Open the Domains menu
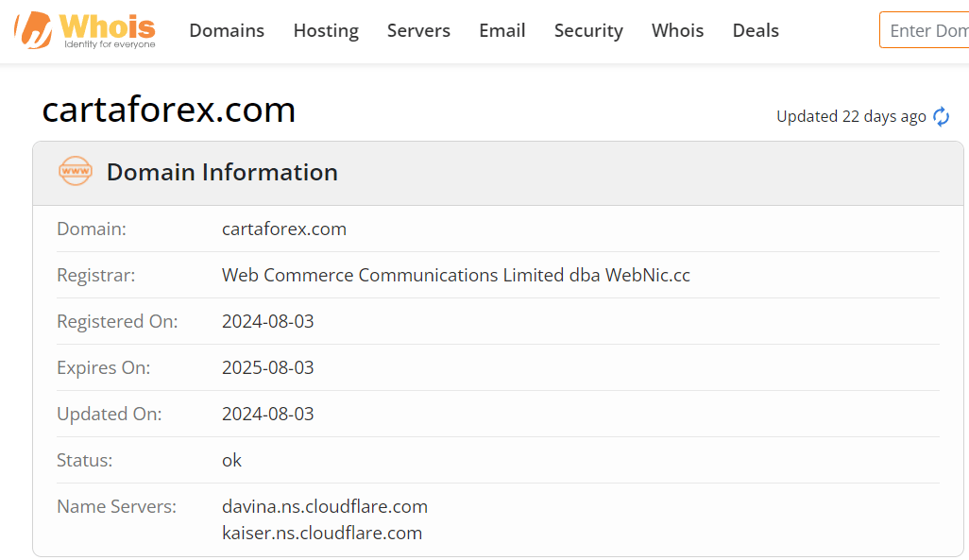 (x=227, y=30)
